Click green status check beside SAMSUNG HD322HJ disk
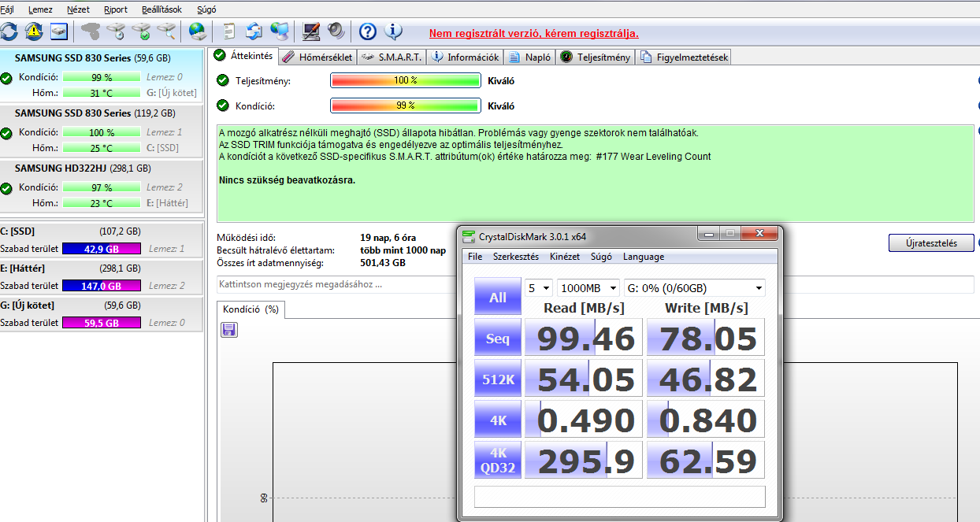 [6, 189]
